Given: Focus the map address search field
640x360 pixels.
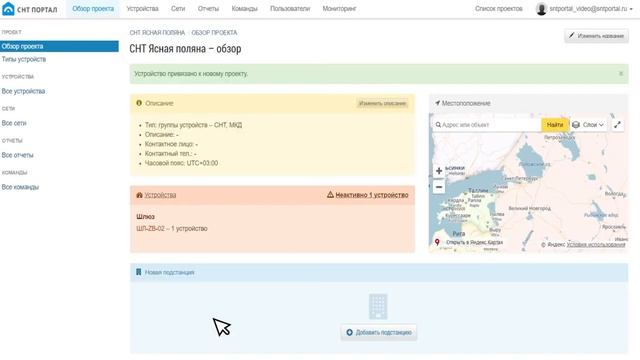Looking at the screenshot, I should coord(487,125).
